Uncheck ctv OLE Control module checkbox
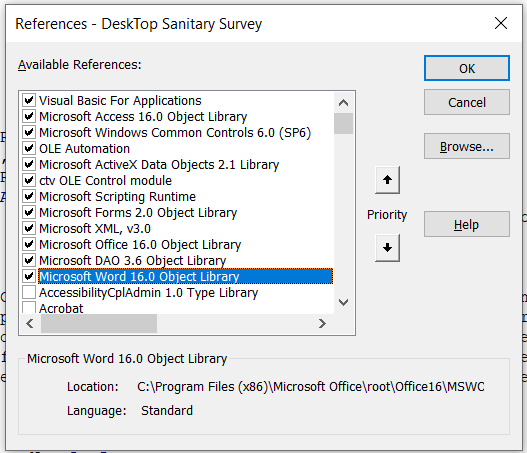Viewport: 527px width, 453px height. [x=29, y=180]
